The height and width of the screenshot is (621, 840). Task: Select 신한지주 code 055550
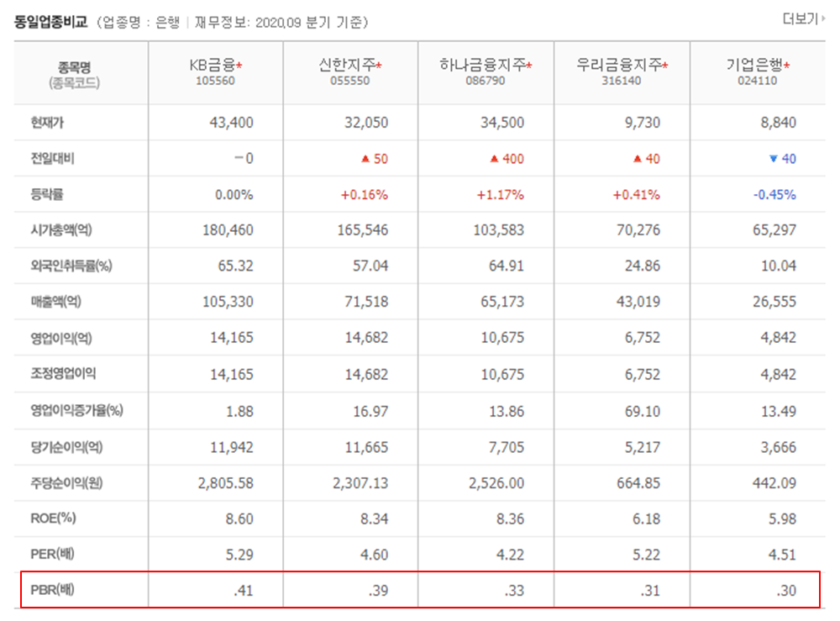[x=349, y=81]
